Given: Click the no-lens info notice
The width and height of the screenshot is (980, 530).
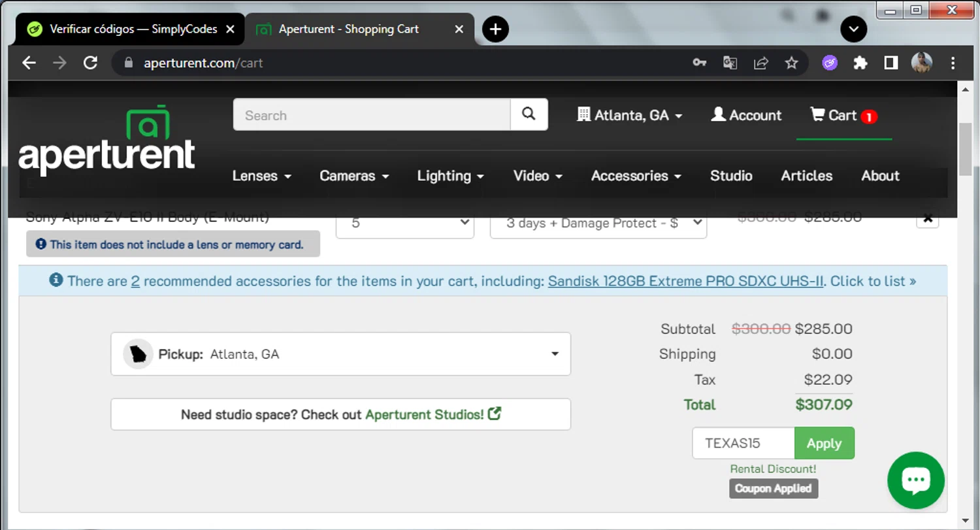Looking at the screenshot, I should point(173,244).
